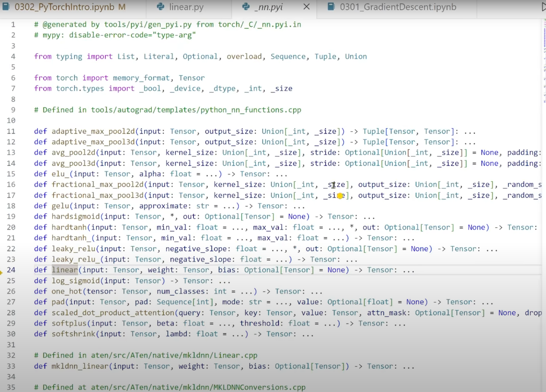Image resolution: width=546 pixels, height=392 pixels.
Task: Click the mypy disable-error-code comment
Action: point(115,35)
